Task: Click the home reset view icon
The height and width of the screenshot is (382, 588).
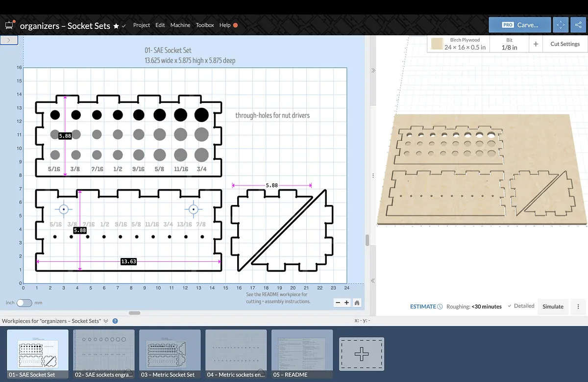Action: point(358,303)
